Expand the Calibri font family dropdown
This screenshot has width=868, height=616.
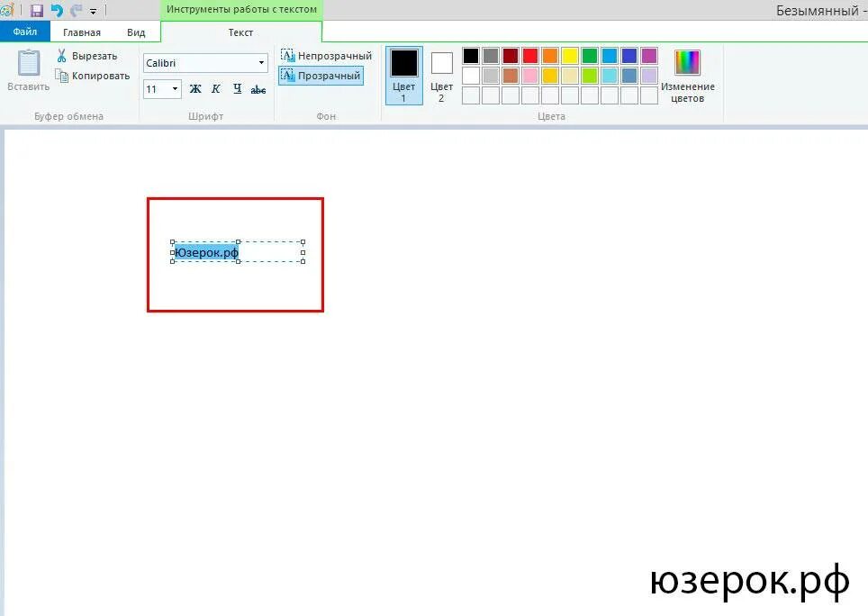(x=261, y=62)
